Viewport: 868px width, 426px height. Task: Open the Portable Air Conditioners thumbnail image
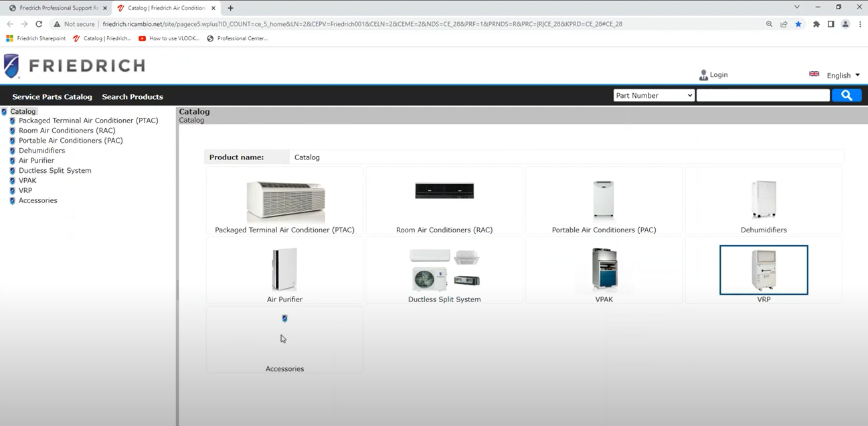click(x=604, y=199)
